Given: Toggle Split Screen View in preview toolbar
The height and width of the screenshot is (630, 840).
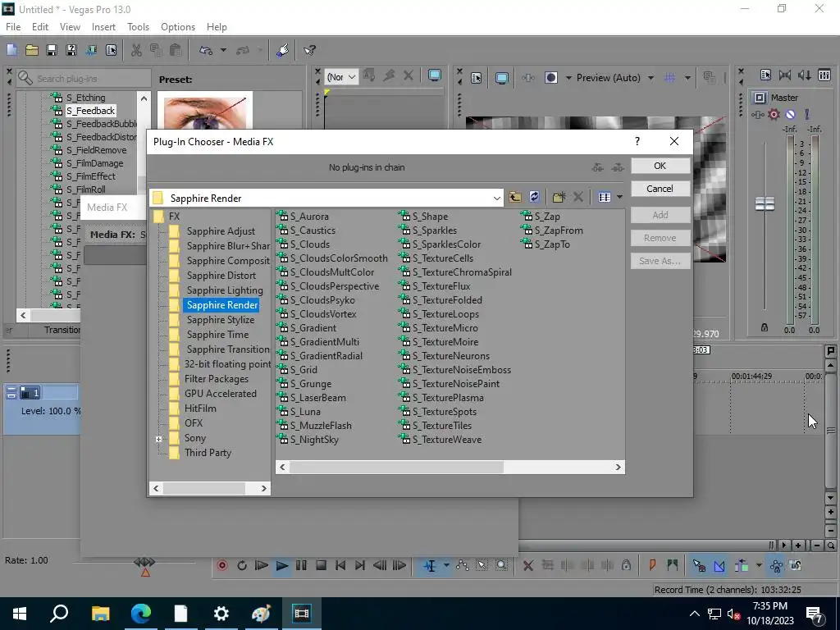Looking at the screenshot, I should pyautogui.click(x=551, y=78).
